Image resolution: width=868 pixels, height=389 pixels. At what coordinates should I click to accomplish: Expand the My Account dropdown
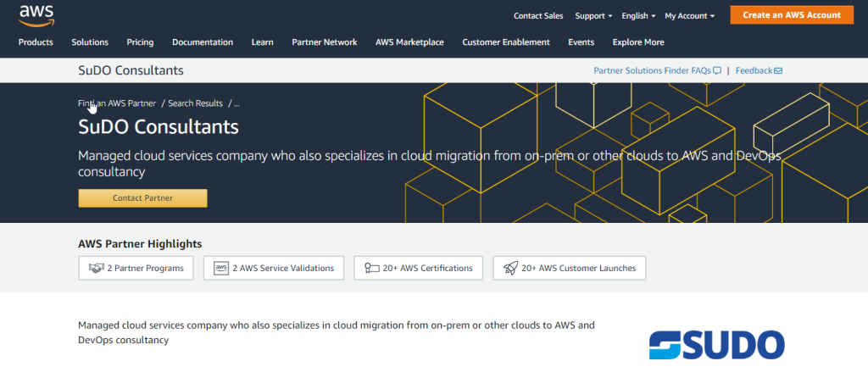(x=689, y=16)
